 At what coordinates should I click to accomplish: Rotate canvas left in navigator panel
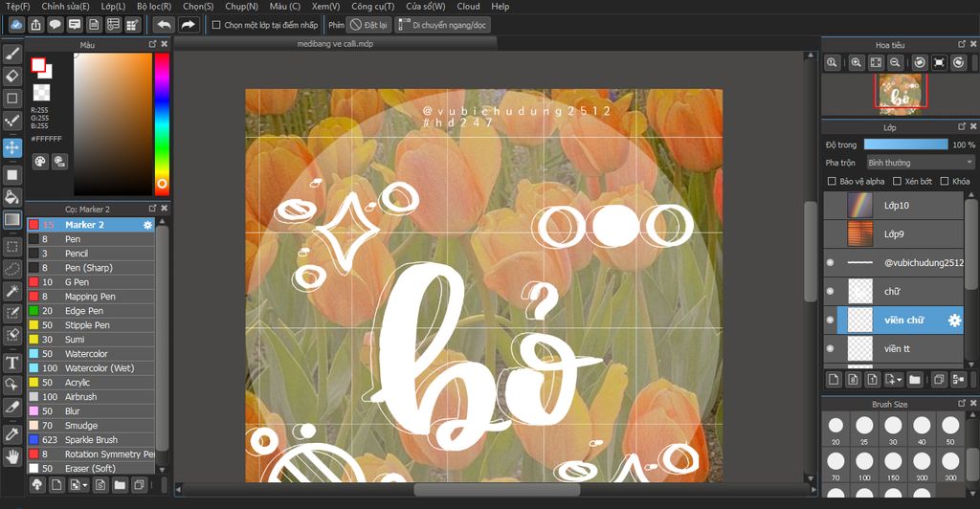[920, 62]
